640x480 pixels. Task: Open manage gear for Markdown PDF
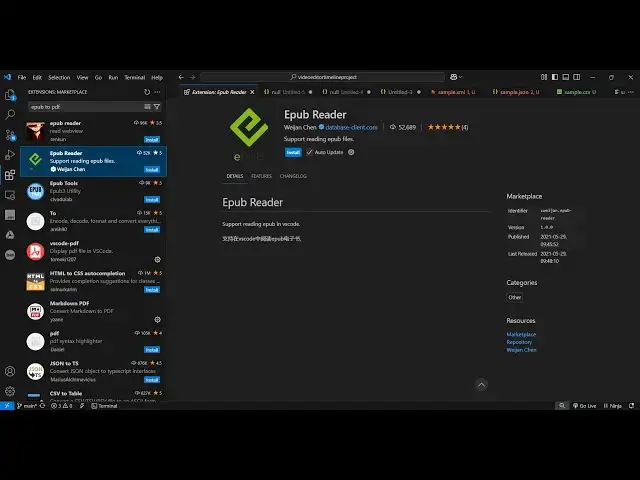pyautogui.click(x=158, y=320)
